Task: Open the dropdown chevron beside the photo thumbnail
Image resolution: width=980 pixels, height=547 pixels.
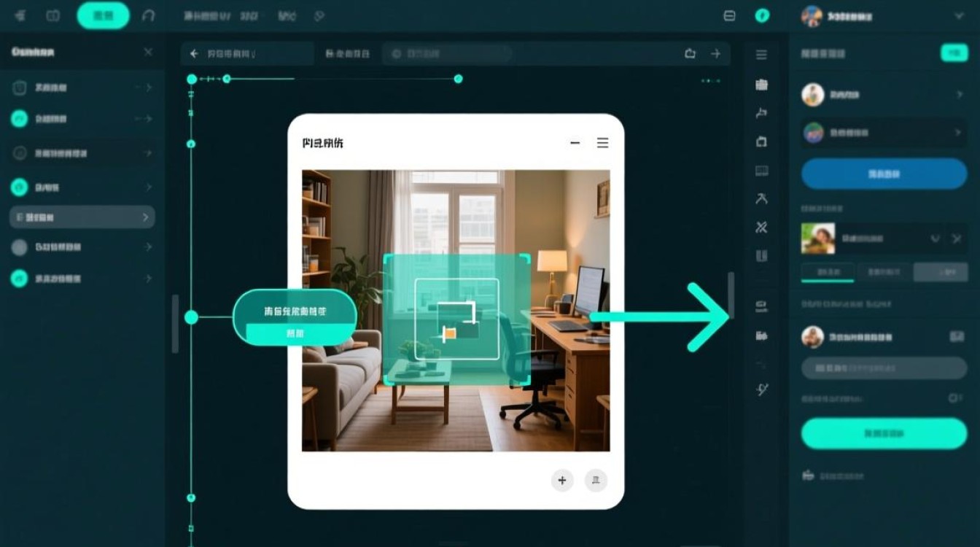Action: pyautogui.click(x=936, y=238)
